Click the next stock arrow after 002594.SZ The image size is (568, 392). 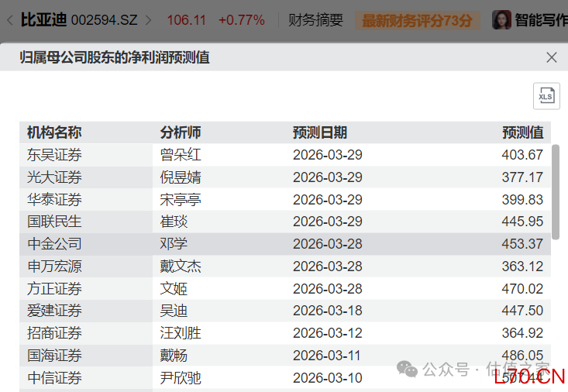pyautogui.click(x=149, y=20)
